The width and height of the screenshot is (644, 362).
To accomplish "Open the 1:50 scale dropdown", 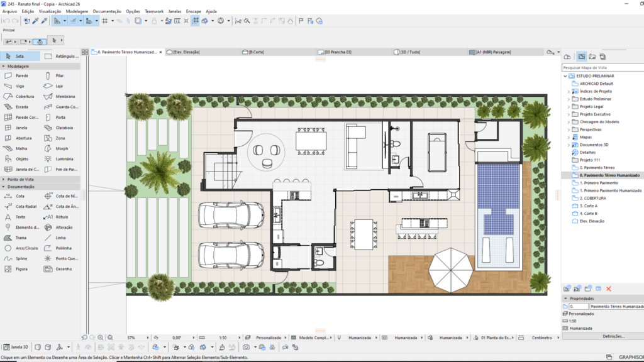I will (x=224, y=337).
